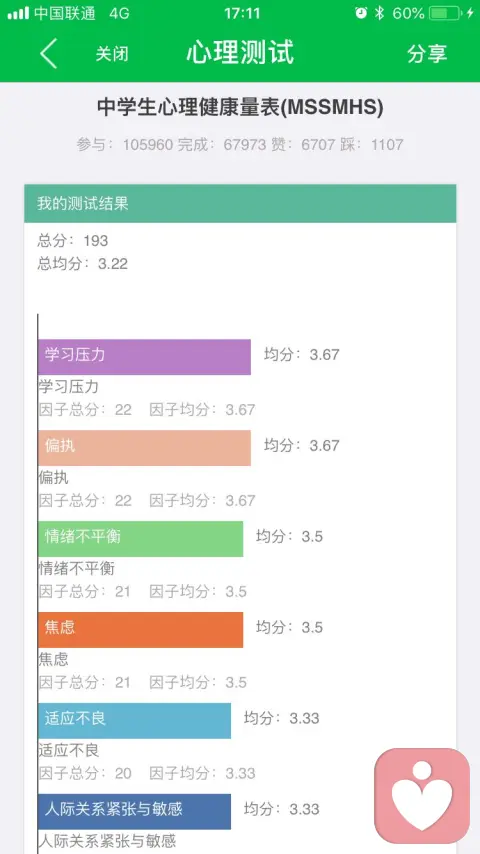Tap the 总分: 193 score text
Viewport: 480px width, 854px height.
(x=72, y=240)
